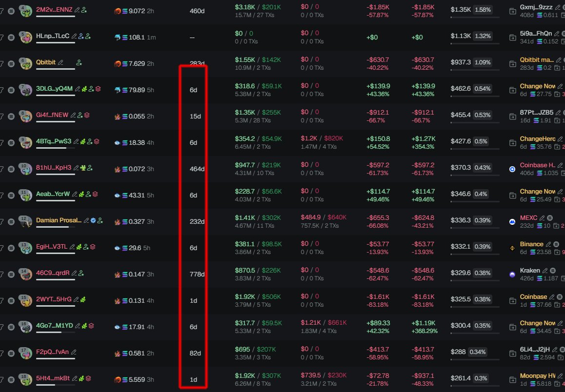Click the 1.58% holding percentage badge
Image resolution: width=565 pixels, height=392 pixels.
(483, 10)
